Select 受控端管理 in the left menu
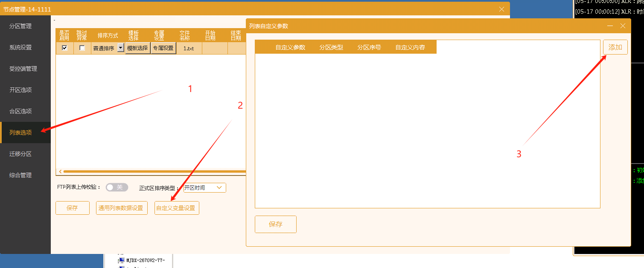Image resolution: width=644 pixels, height=268 pixels. point(23,69)
